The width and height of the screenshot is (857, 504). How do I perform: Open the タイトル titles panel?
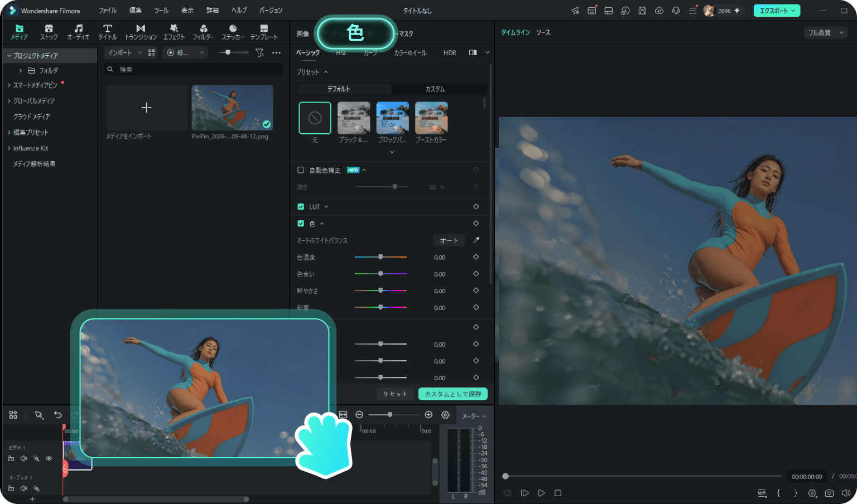point(108,32)
